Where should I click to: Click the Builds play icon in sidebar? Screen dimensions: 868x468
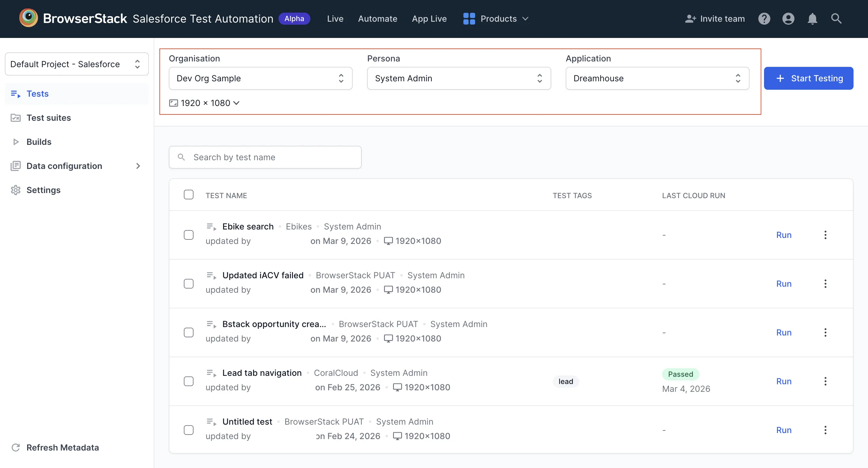pos(15,142)
